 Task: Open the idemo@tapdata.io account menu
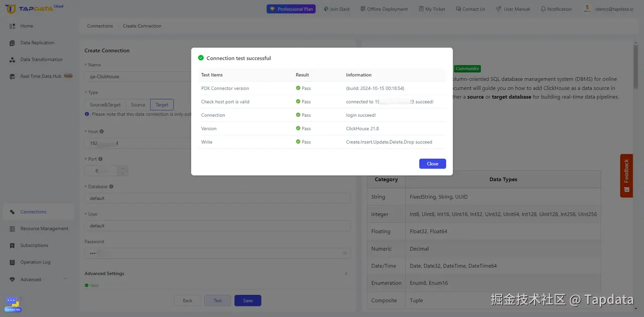(610, 9)
